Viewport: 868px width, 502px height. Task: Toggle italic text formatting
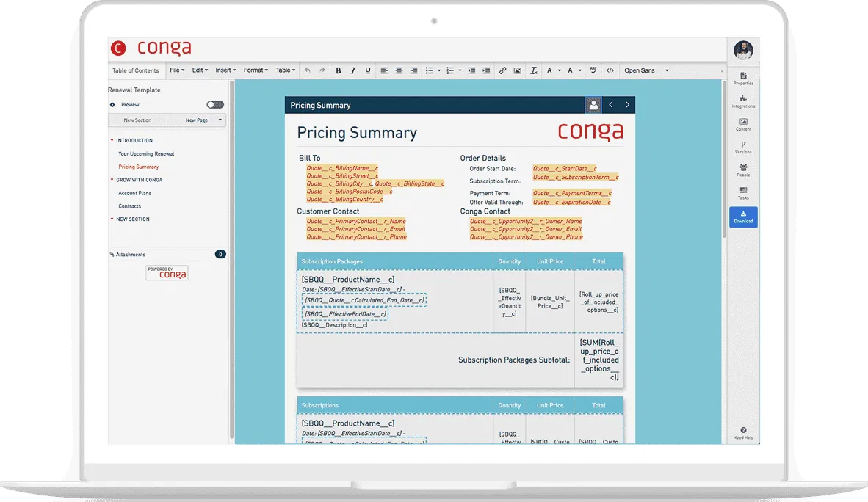coord(353,71)
